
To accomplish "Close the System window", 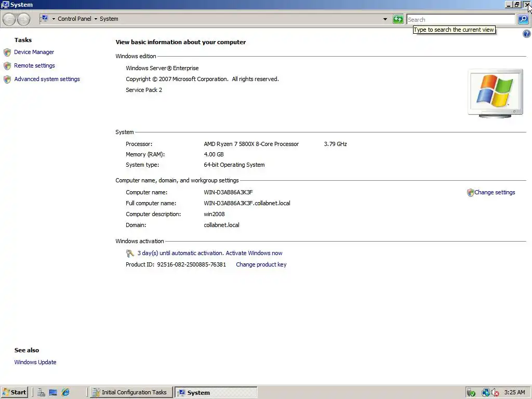I will (x=527, y=5).
